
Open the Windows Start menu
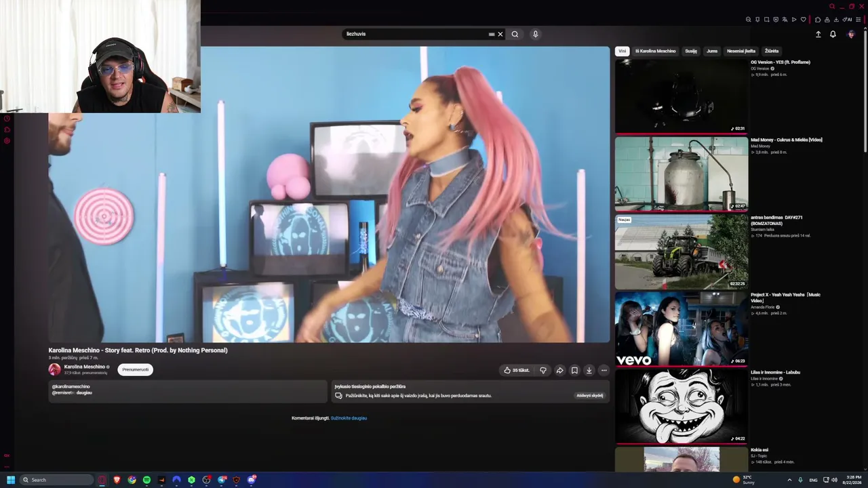(x=11, y=480)
